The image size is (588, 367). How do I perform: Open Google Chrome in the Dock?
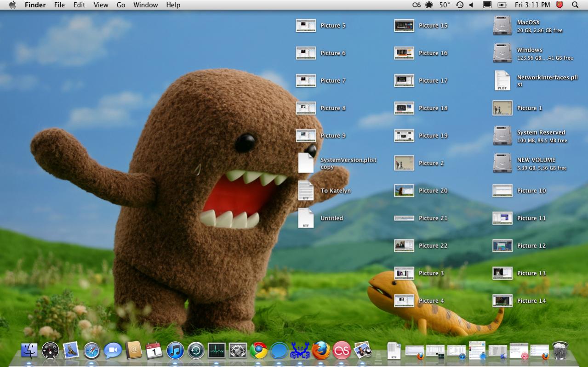pos(259,351)
